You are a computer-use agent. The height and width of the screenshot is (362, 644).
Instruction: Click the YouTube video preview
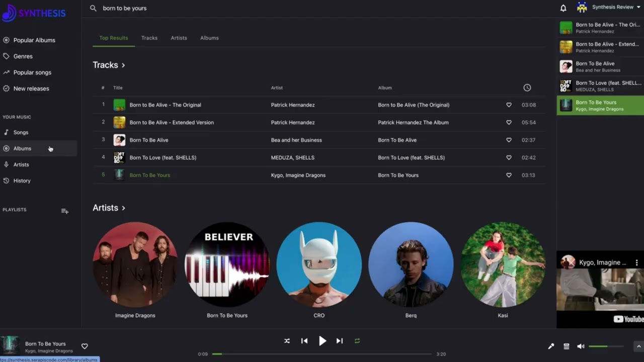(600, 290)
